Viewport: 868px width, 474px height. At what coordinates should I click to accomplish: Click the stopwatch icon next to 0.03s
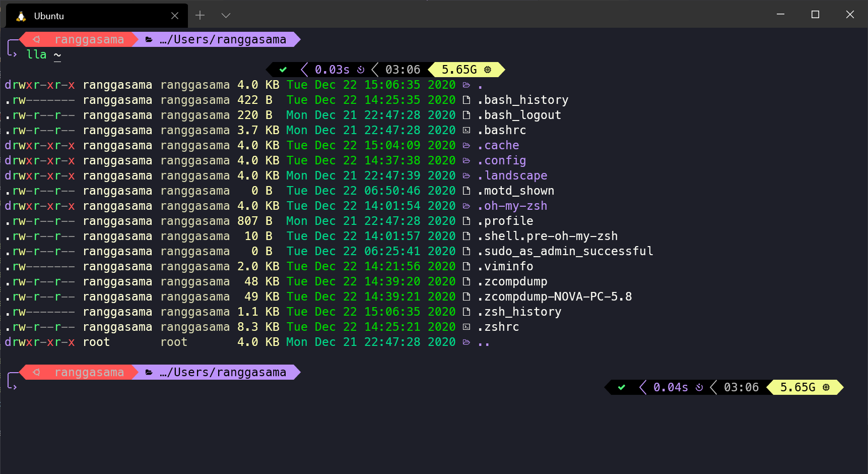[360, 70]
